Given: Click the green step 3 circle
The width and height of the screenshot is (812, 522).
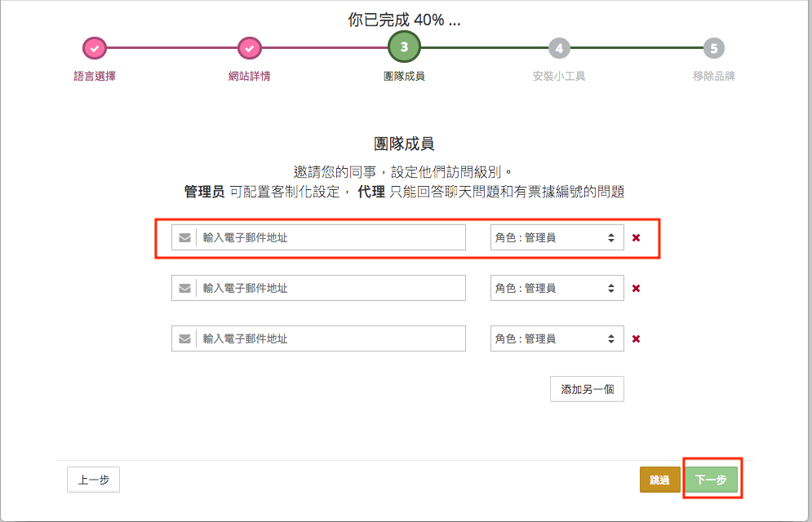Looking at the screenshot, I should tap(404, 47).
